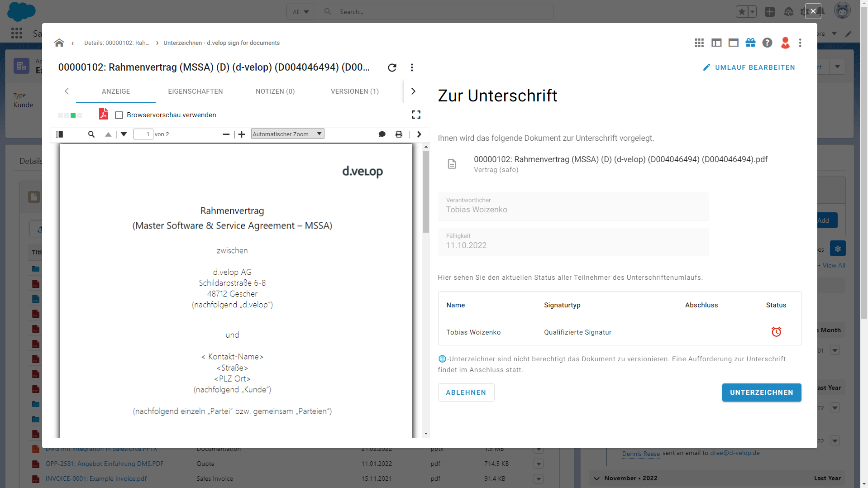Viewport: 868px width, 488px height.
Task: Open Salesforce global actions plus icon
Action: tap(770, 12)
